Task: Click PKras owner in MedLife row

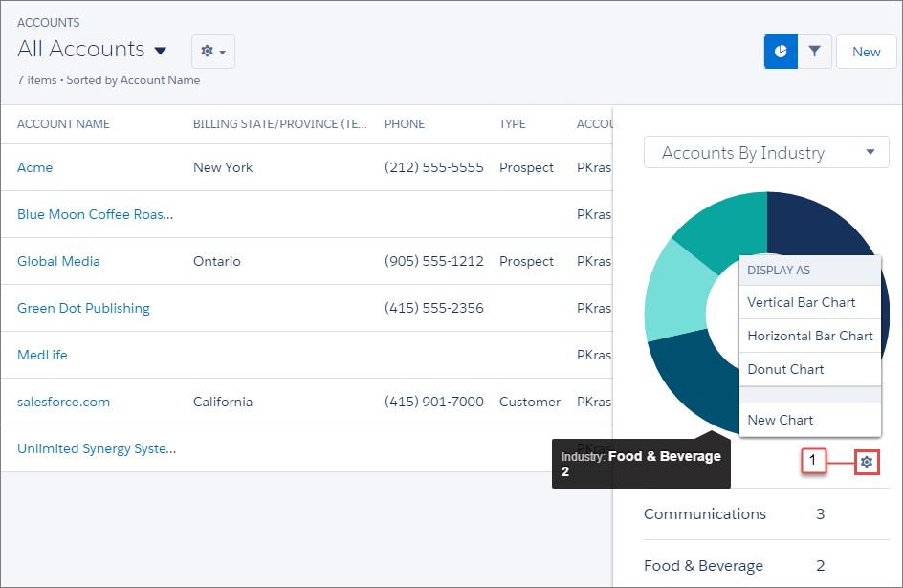Action: 594,355
